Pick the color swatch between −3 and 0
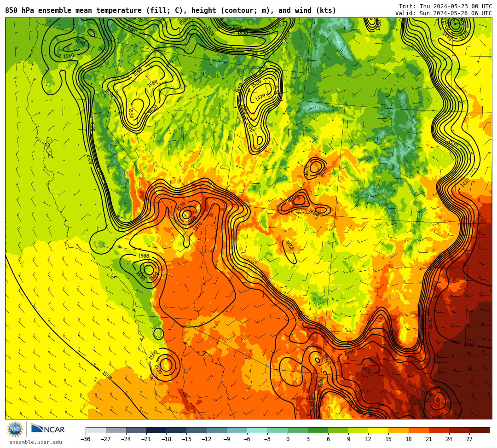Image resolution: width=497 pixels, height=448 pixels. point(277,430)
